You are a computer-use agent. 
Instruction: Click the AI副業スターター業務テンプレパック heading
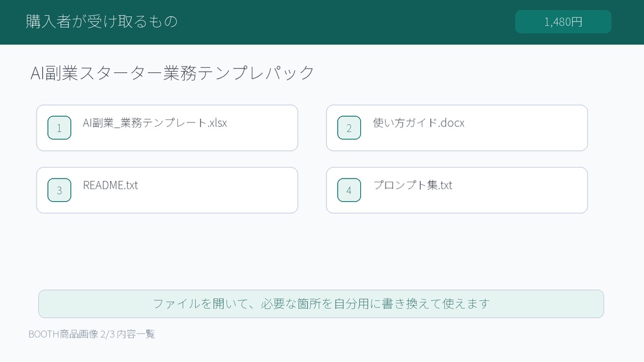[172, 73]
